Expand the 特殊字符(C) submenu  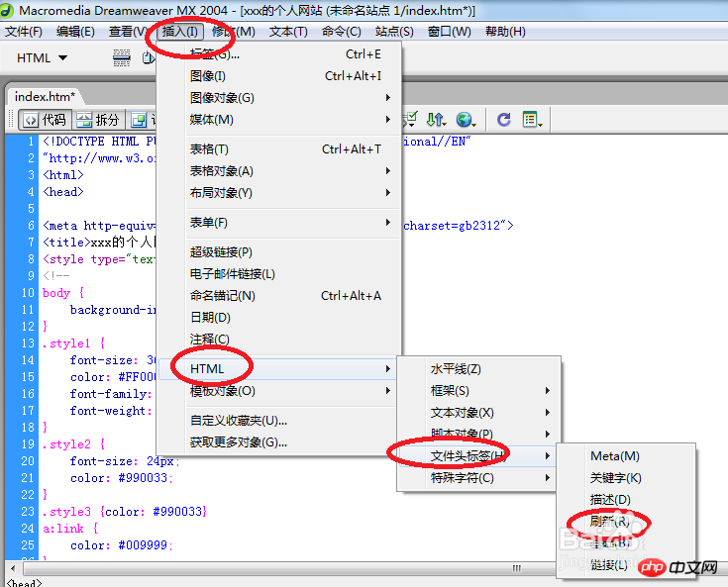coord(478,478)
